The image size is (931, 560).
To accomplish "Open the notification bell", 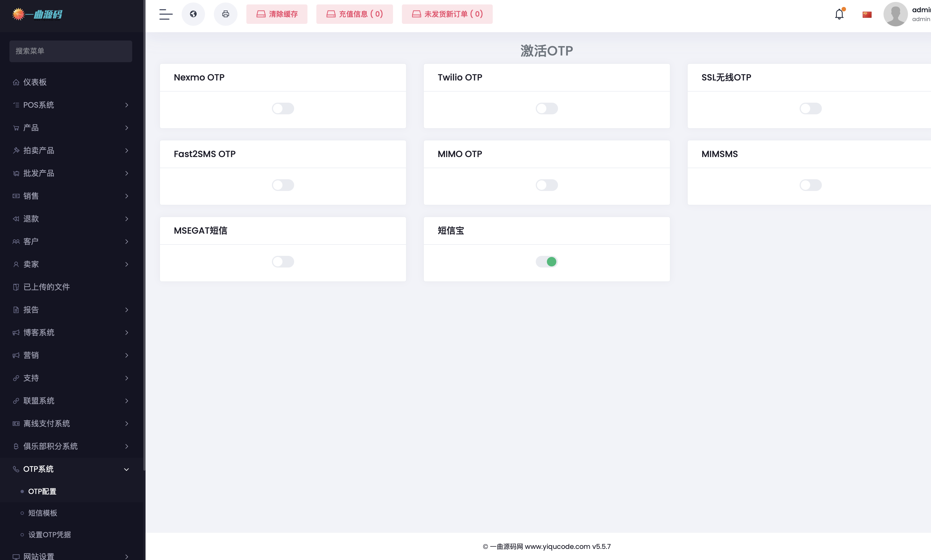I will tap(839, 14).
